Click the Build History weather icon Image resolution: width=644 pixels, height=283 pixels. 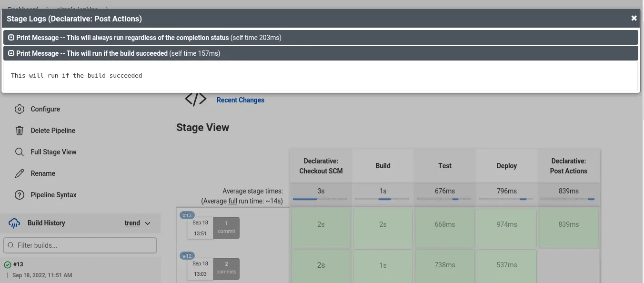point(15,223)
